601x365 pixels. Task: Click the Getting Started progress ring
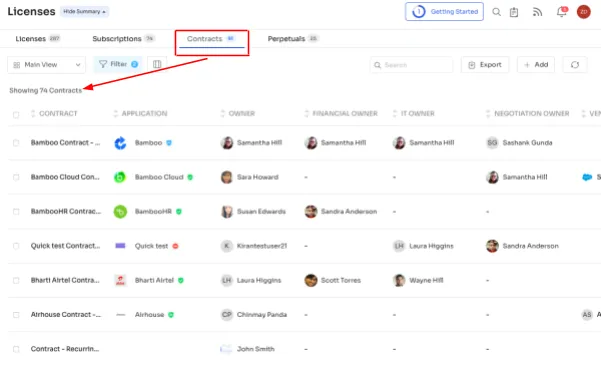419,12
